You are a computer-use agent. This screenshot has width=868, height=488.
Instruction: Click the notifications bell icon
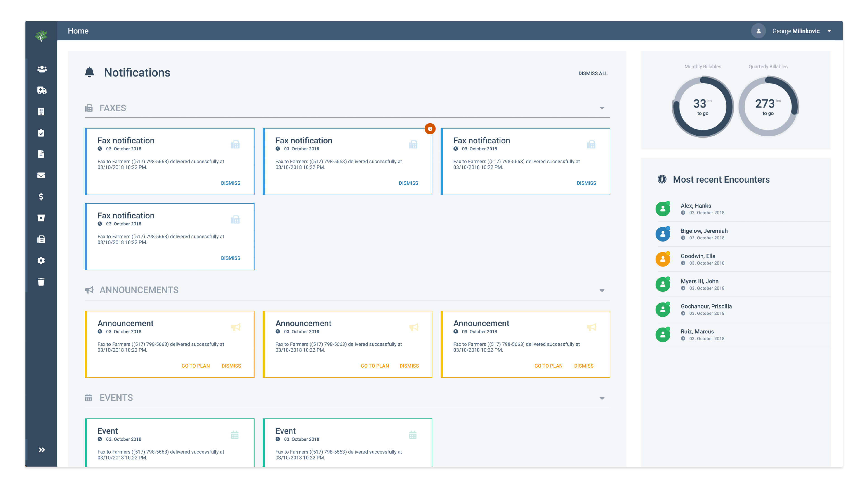[x=89, y=72]
